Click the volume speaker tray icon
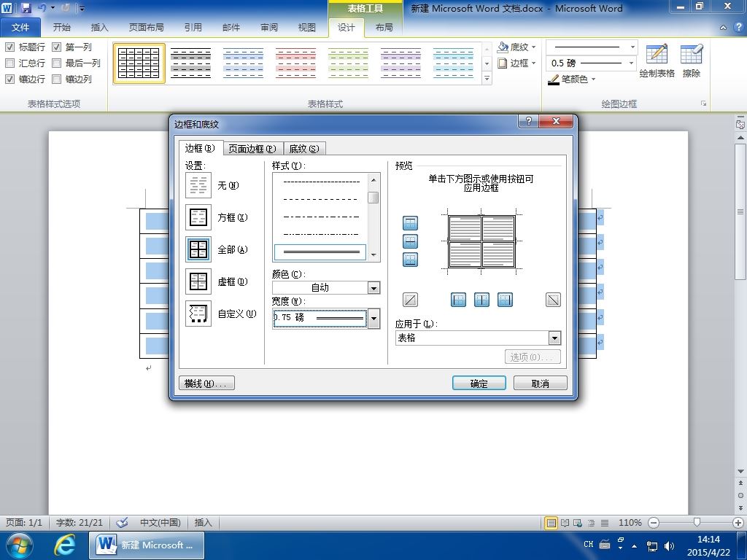Viewport: 747px width, 560px height. point(669,545)
